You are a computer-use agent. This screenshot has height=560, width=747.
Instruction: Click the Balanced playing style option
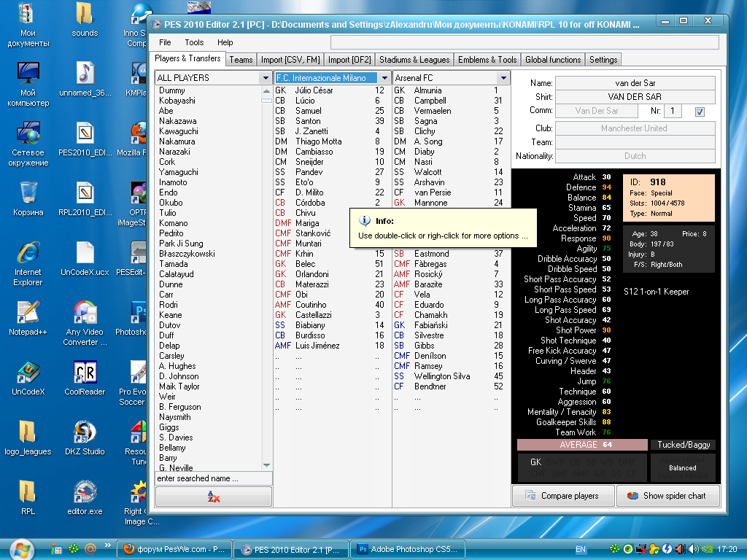682,468
